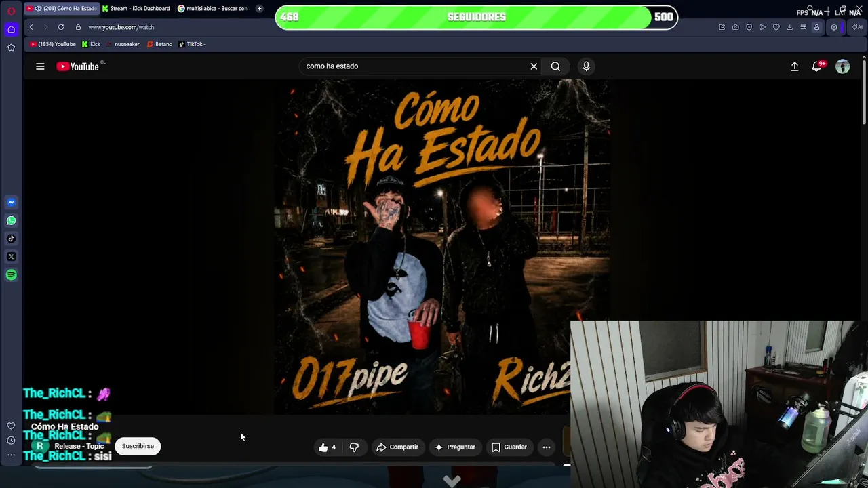This screenshot has width=868, height=488.
Task: Open YouTube notifications bell
Action: (x=817, y=66)
